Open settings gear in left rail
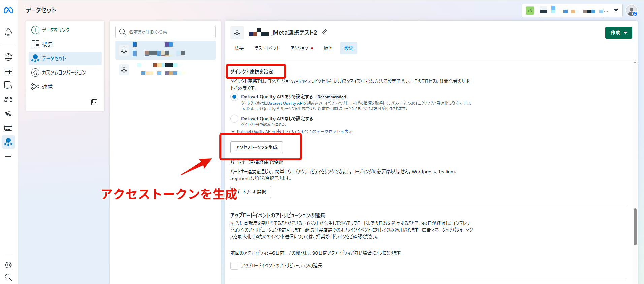 8,265
